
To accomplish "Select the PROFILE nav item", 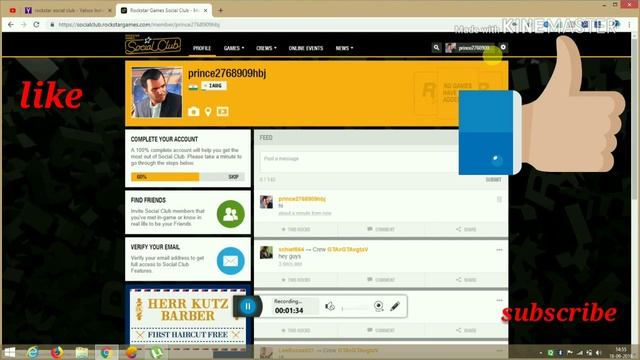I will tap(202, 48).
